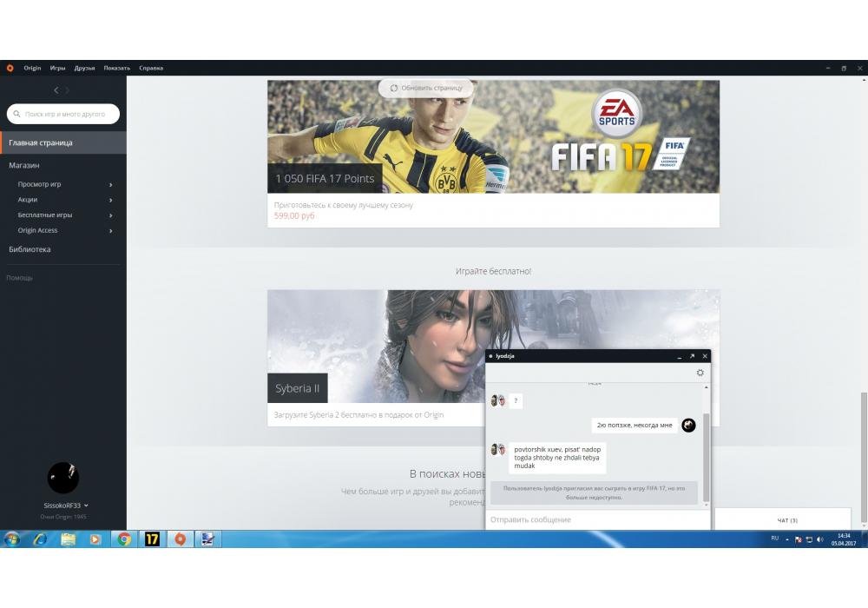Click the main page scrollbar thumb
Viewport: 868px width, 608px height.
[865, 457]
